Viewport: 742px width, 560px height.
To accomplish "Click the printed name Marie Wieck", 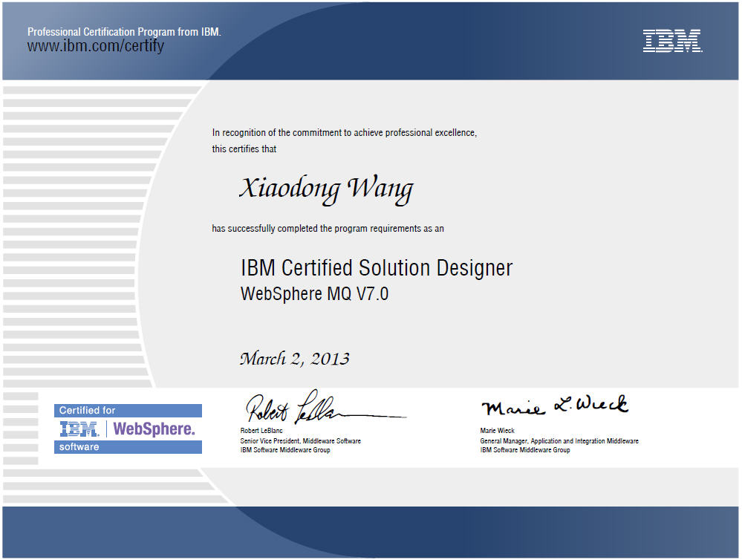I will 498,431.
